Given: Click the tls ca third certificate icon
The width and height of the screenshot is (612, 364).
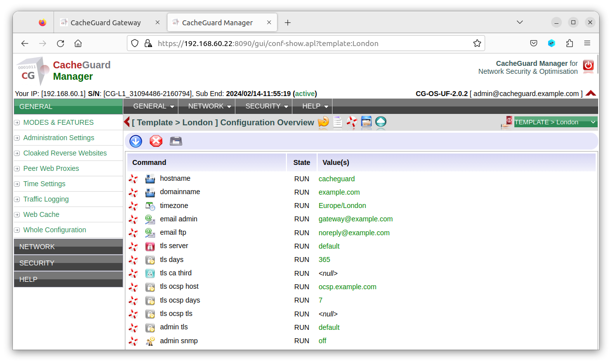Looking at the screenshot, I should pyautogui.click(x=150, y=273).
